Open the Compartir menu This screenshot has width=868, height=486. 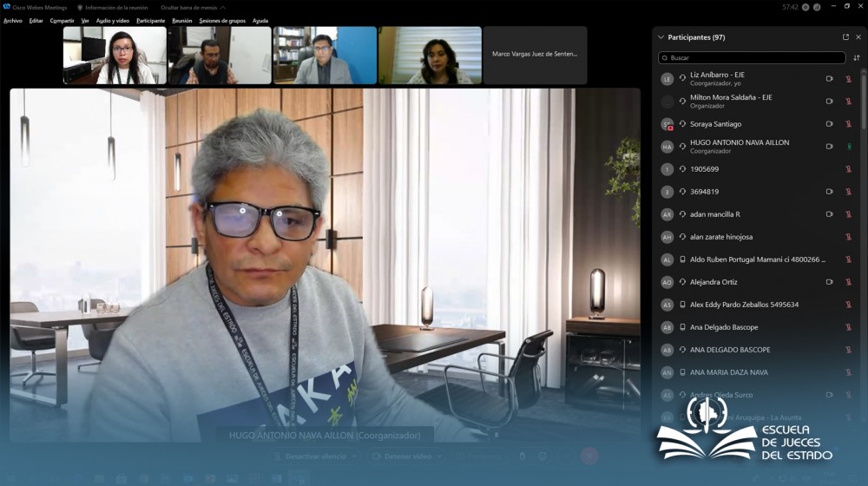coord(62,21)
